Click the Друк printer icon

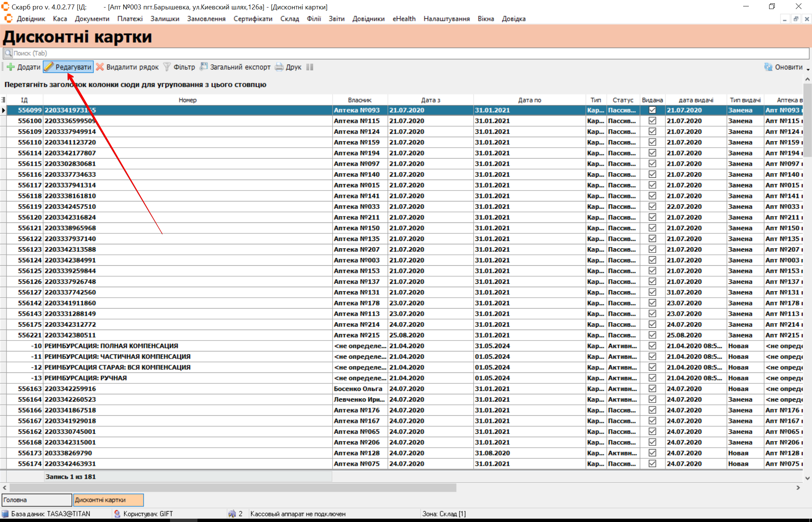[279, 67]
